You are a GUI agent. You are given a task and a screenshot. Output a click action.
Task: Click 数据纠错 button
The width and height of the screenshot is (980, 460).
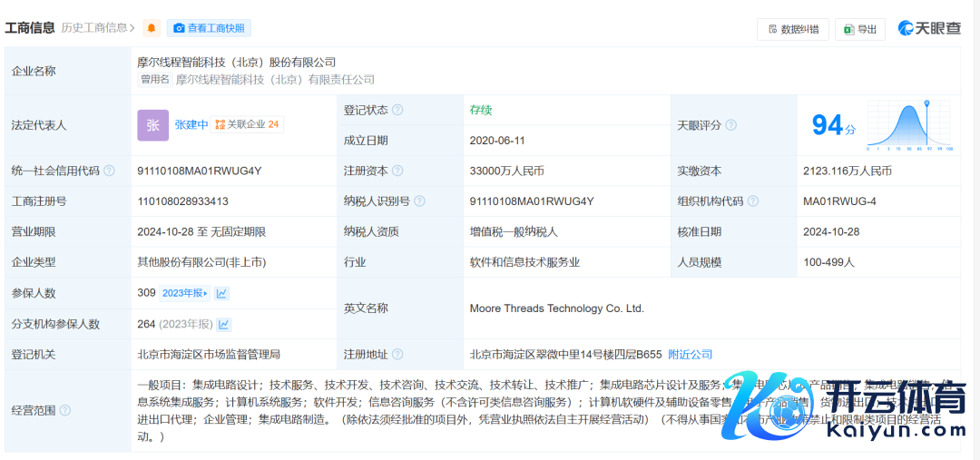click(793, 29)
